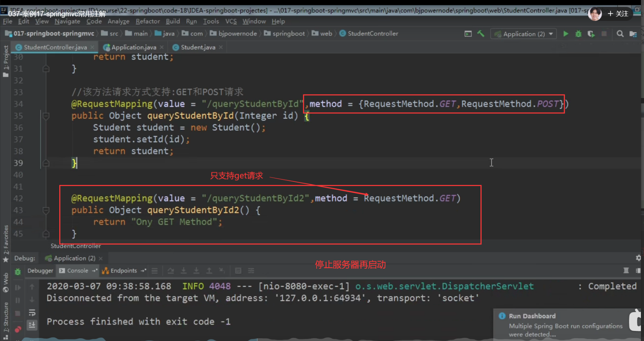
Task: Click the 关注 follow button
Action: (x=618, y=14)
